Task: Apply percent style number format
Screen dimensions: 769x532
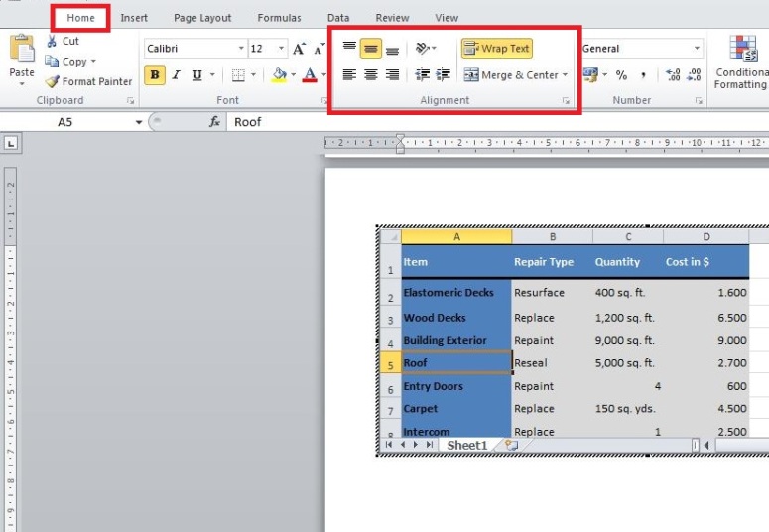Action: point(621,75)
